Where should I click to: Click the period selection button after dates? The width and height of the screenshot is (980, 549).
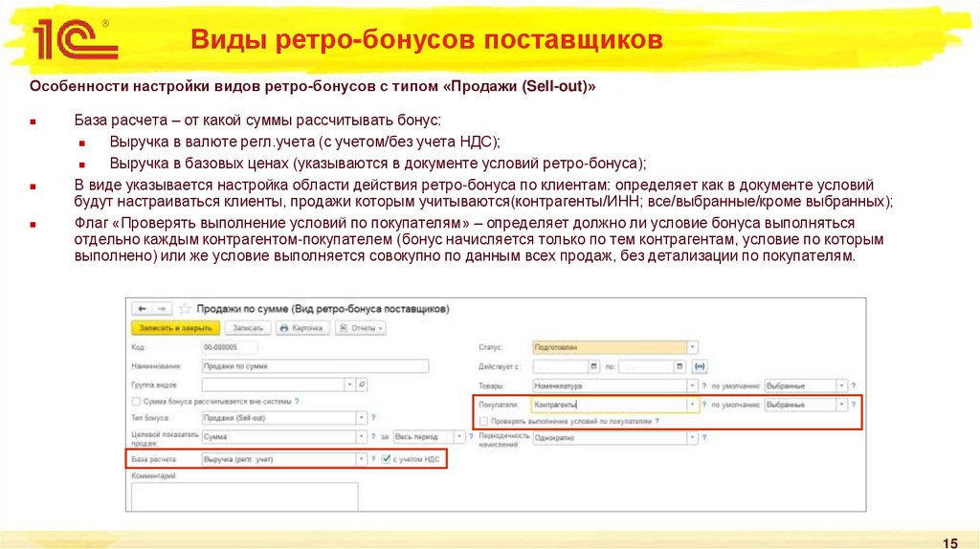pos(700,366)
